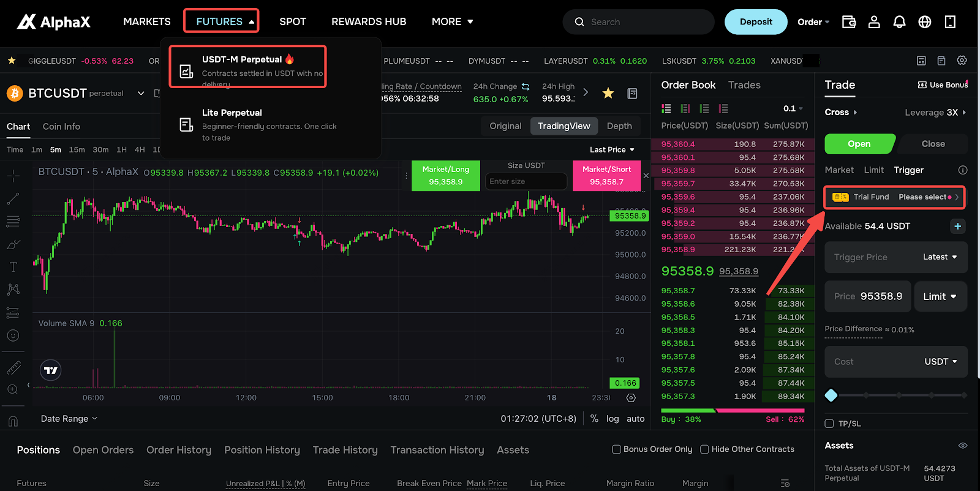Open positions column settings icon
The width and height of the screenshot is (980, 491).
pos(785,483)
